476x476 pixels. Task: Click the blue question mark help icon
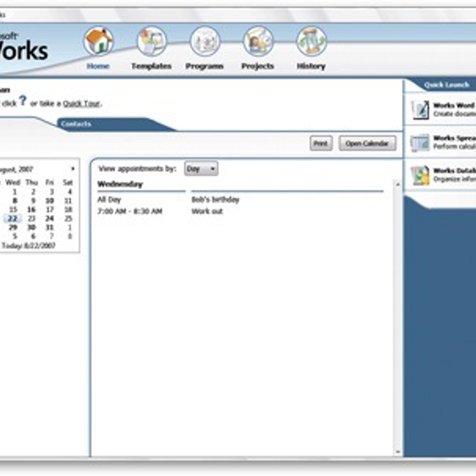tap(23, 101)
